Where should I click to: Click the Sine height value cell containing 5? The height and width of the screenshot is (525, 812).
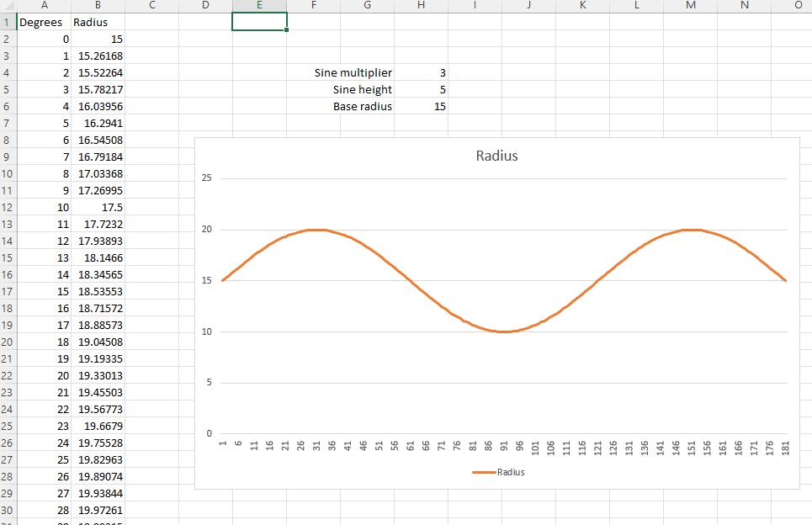click(421, 90)
